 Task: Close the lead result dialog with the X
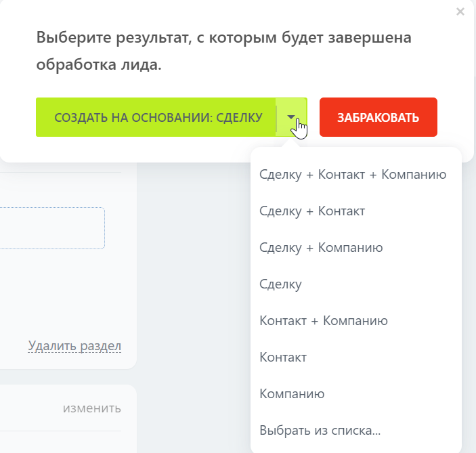460,12
